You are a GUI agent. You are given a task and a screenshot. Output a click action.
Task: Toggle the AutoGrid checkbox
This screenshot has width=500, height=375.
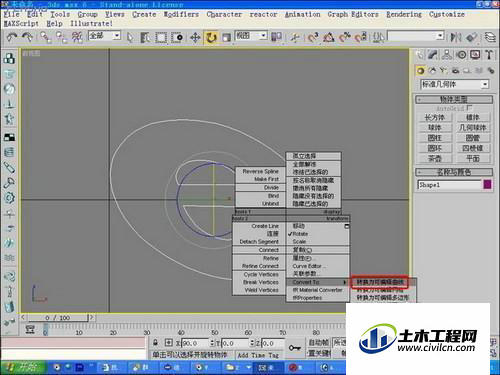pos(469,108)
